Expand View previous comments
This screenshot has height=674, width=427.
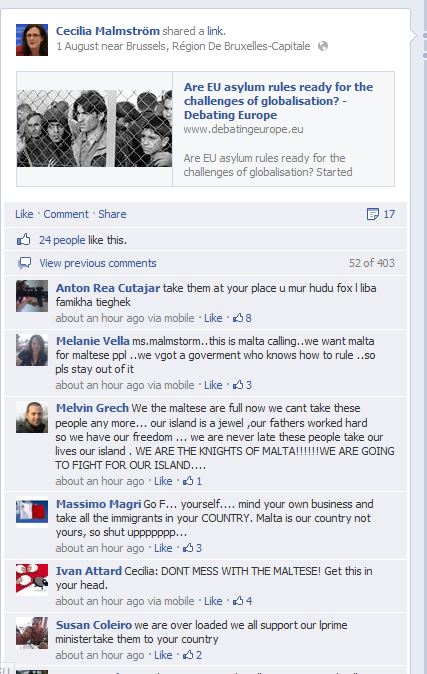click(x=98, y=263)
